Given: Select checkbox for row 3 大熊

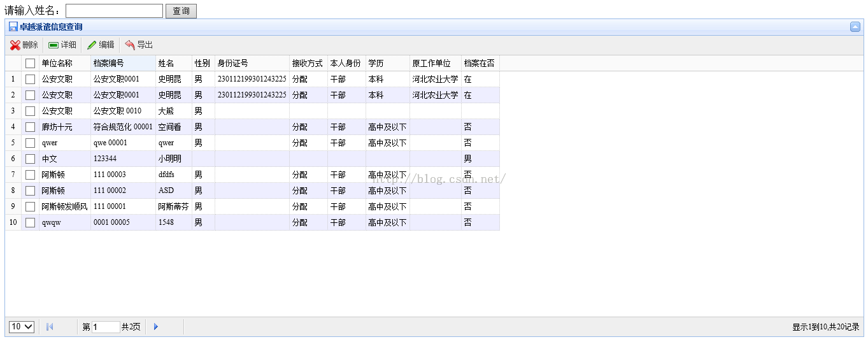Looking at the screenshot, I should tap(30, 111).
